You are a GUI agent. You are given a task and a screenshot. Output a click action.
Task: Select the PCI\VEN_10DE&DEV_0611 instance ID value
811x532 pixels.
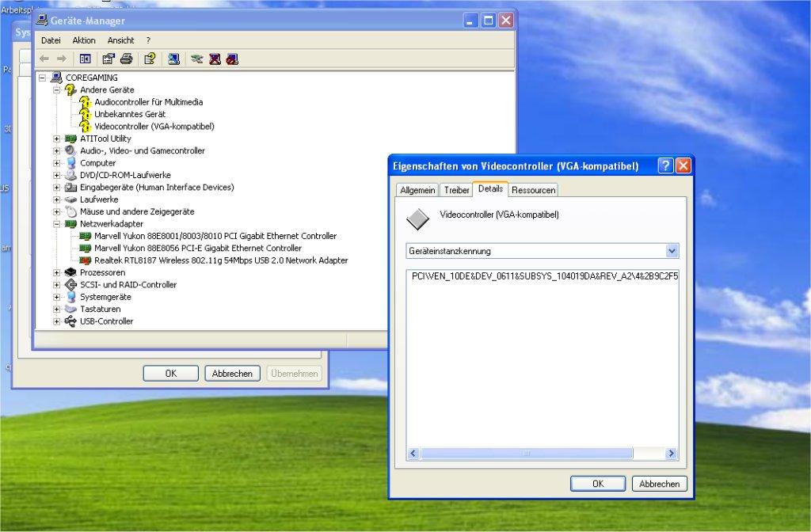544,276
